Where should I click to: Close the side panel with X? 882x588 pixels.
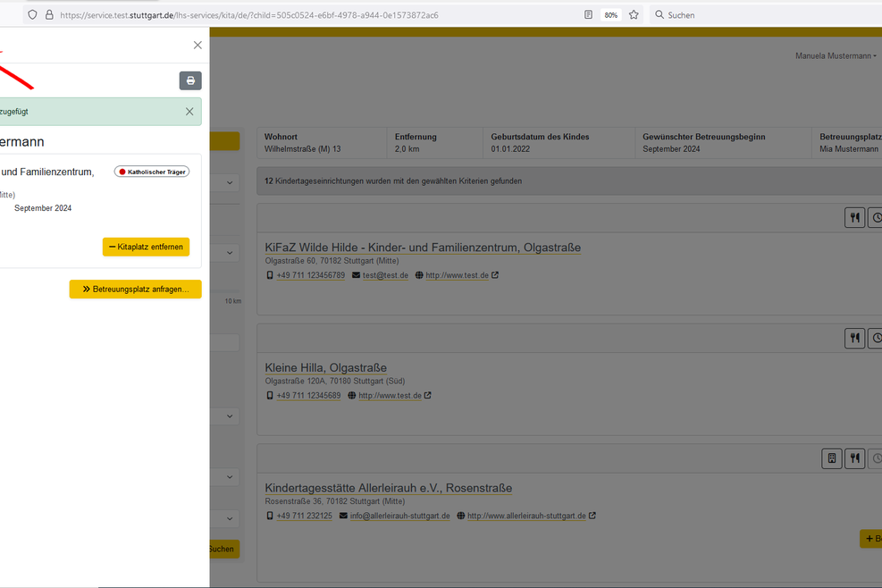click(197, 46)
